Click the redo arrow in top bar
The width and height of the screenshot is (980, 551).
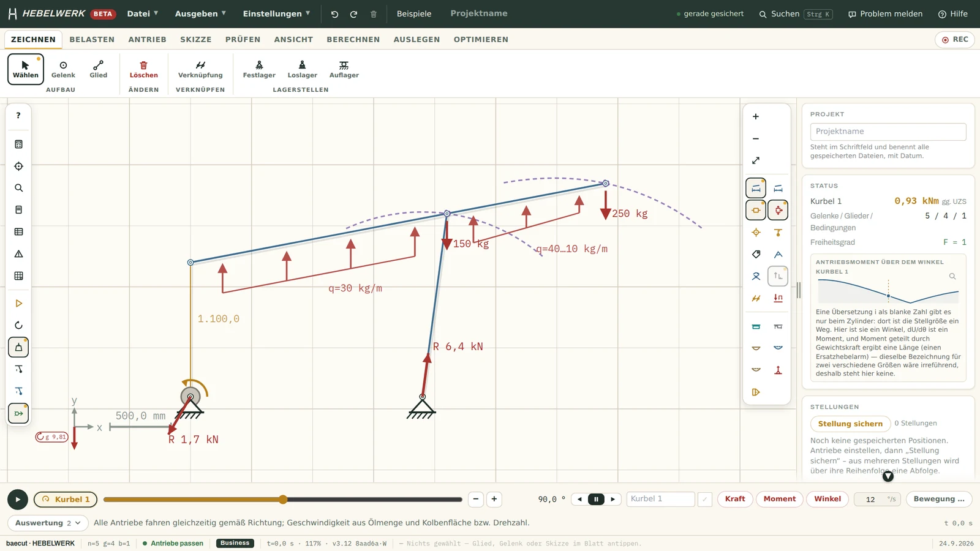coord(353,14)
